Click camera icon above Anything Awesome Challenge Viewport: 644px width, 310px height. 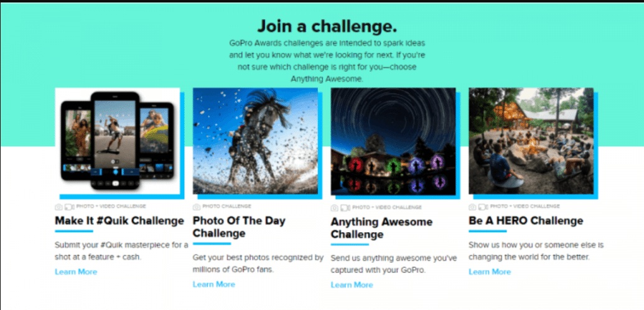click(x=335, y=208)
